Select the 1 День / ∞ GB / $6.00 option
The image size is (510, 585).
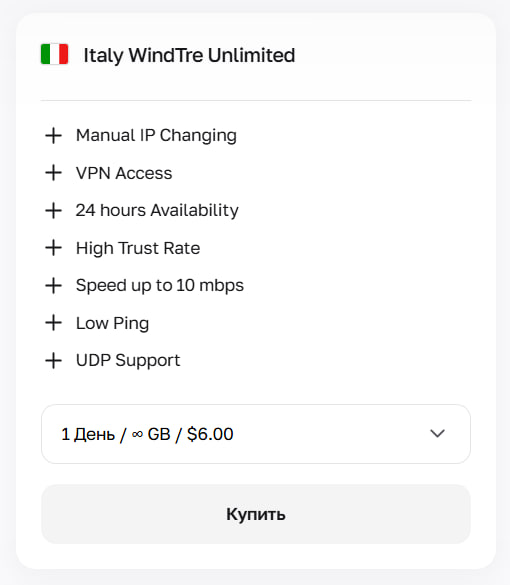(147, 434)
